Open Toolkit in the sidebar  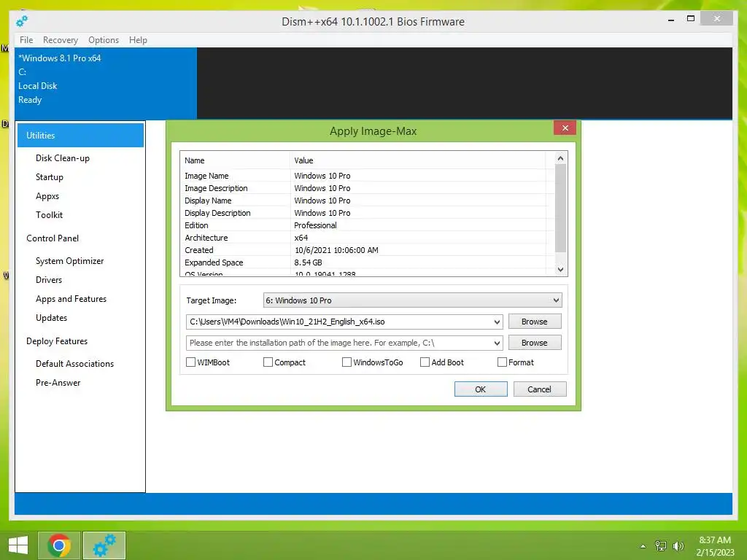click(x=49, y=215)
